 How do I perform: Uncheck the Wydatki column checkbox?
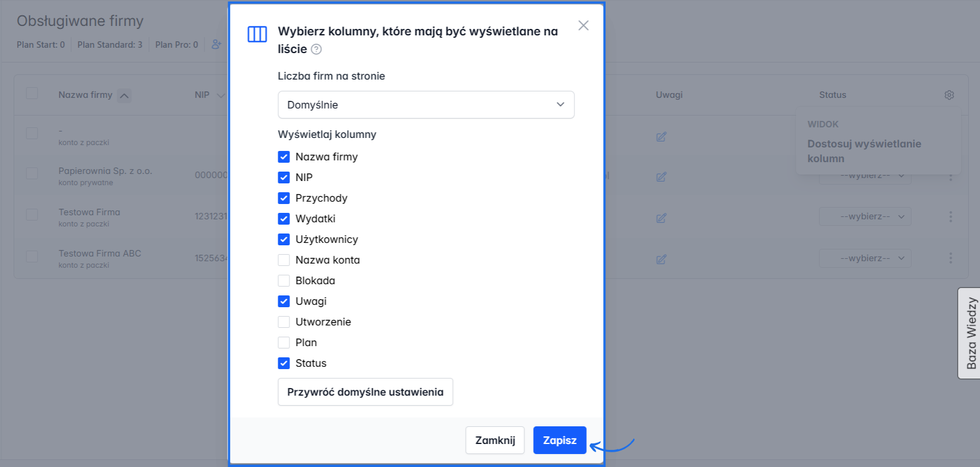284,219
